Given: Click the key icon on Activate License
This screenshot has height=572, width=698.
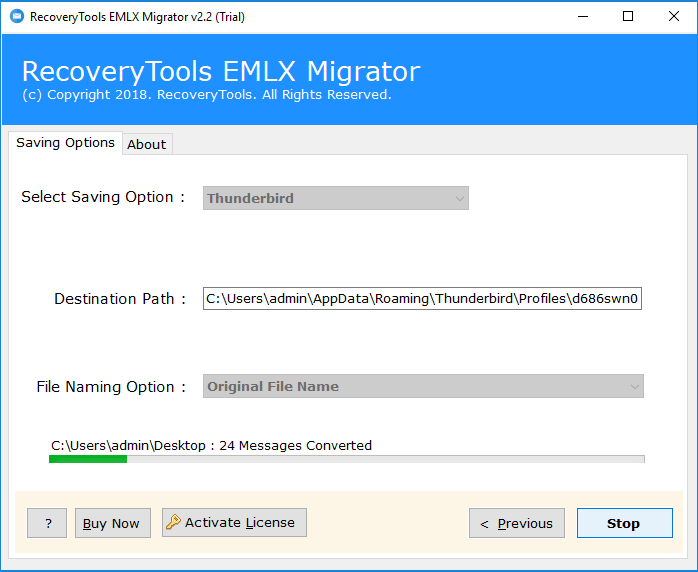Looking at the screenshot, I should point(173,522).
